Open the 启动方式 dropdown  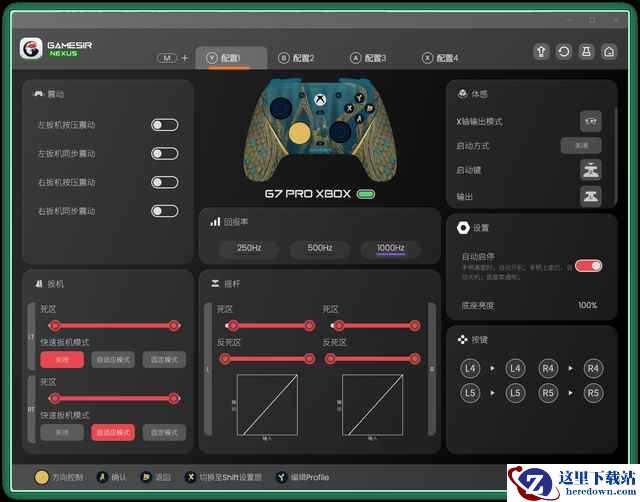581,146
